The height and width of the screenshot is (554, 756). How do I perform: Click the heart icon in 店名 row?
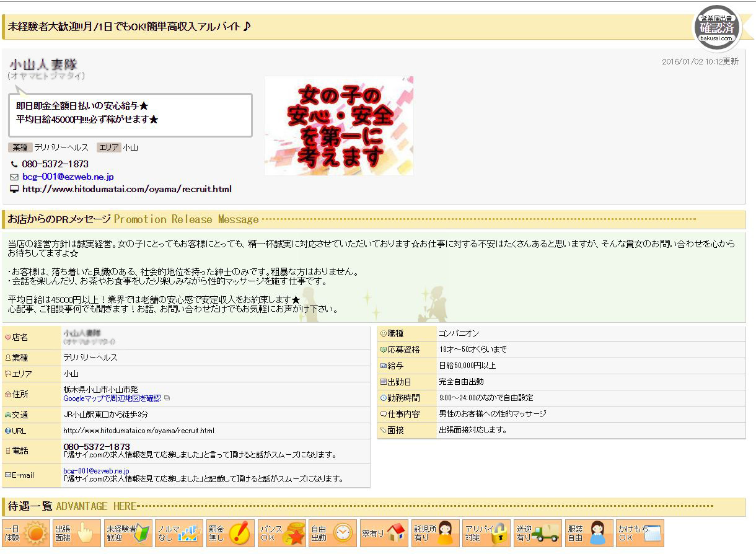[x=8, y=338]
